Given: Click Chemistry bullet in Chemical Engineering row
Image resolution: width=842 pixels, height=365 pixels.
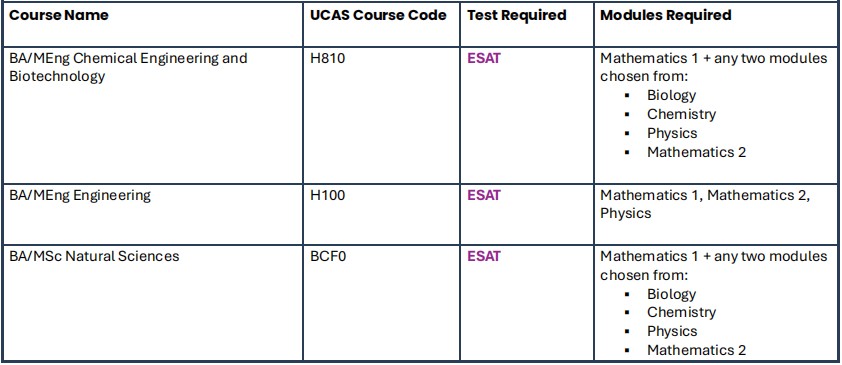Looking at the screenshot, I should [681, 114].
